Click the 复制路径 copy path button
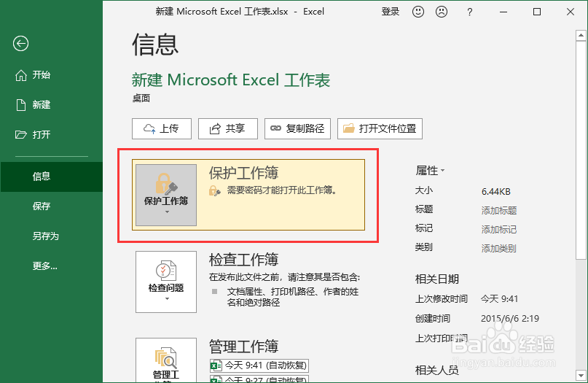The height and width of the screenshot is (383, 588). pos(298,129)
